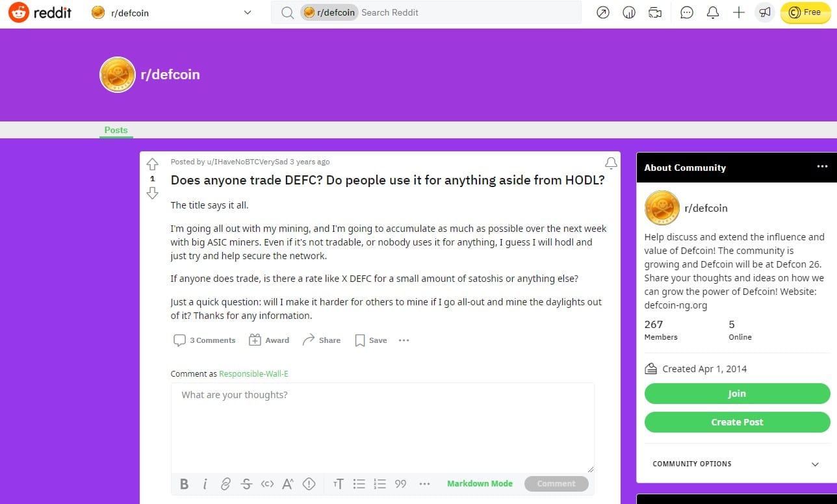Viewport: 837px width, 504px height.
Task: Toggle superscript formatting
Action: 288,484
